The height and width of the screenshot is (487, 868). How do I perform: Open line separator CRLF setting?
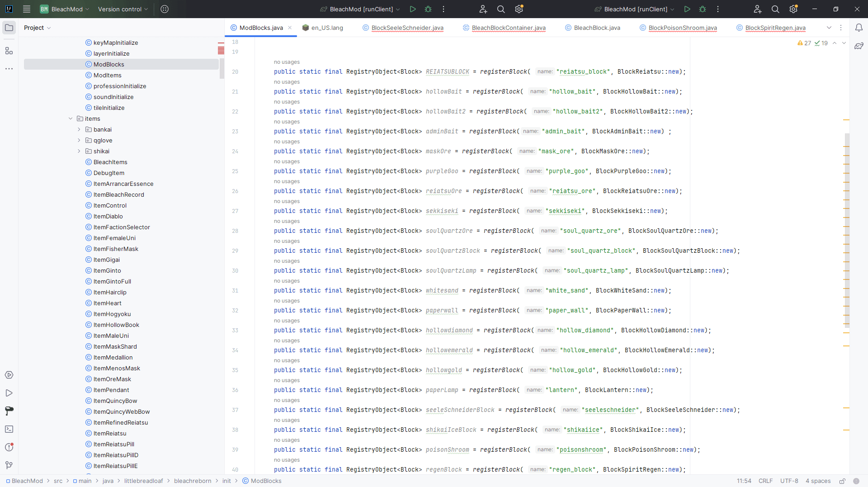(765, 481)
